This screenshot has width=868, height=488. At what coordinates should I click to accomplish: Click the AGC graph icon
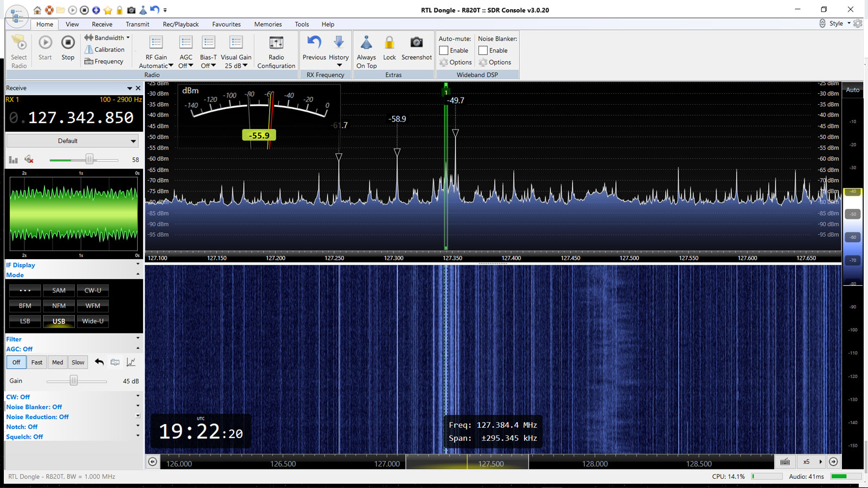(x=131, y=362)
